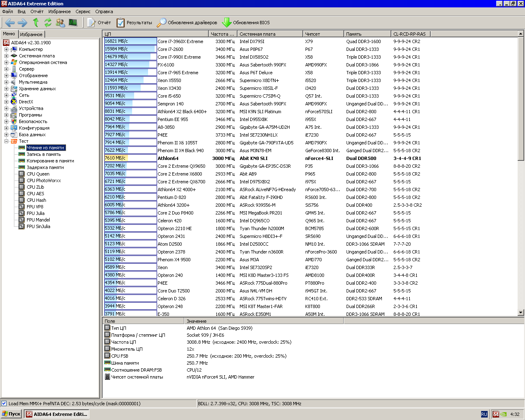This screenshot has height=420, width=525.
Task: Click the Тест icon in the tree
Action: 14,141
